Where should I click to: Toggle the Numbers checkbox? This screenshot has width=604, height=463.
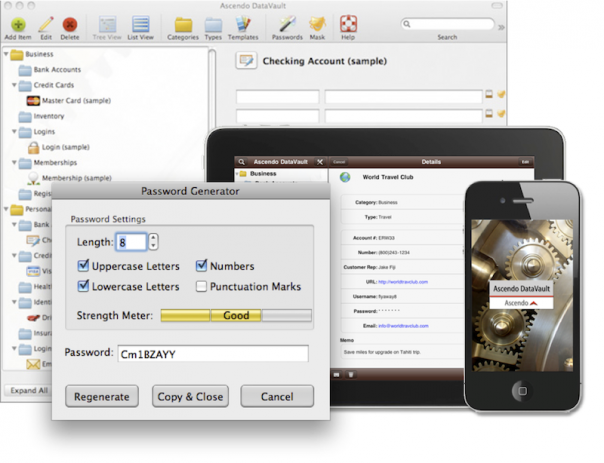(201, 265)
